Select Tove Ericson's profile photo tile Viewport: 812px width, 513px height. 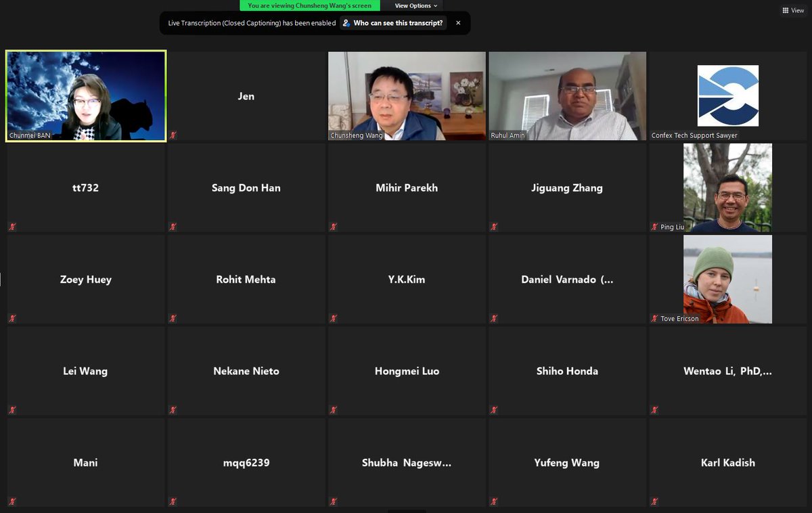tap(727, 280)
